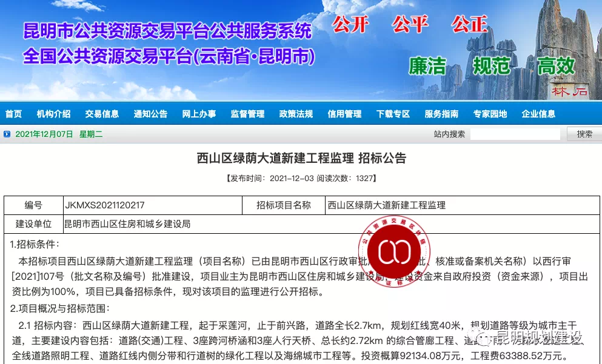
Task: Select the tender number JKMXS2021120217 cell
Action: [x=153, y=205]
